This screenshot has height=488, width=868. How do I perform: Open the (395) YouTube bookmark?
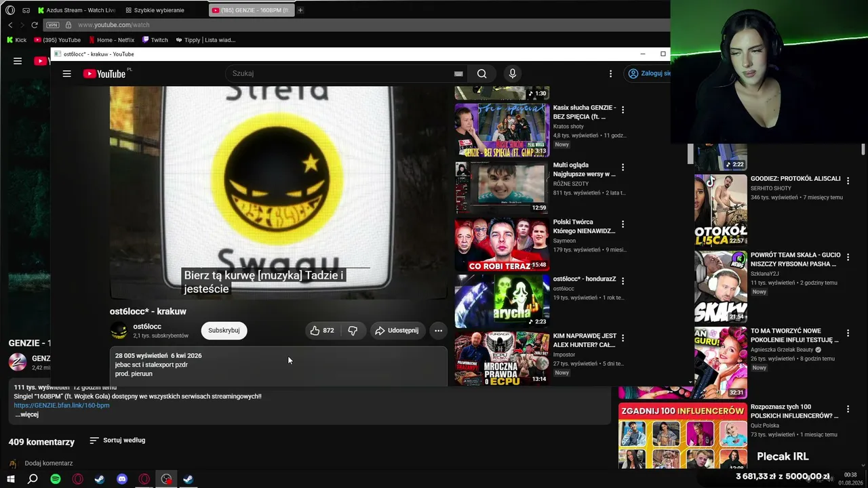(58, 40)
